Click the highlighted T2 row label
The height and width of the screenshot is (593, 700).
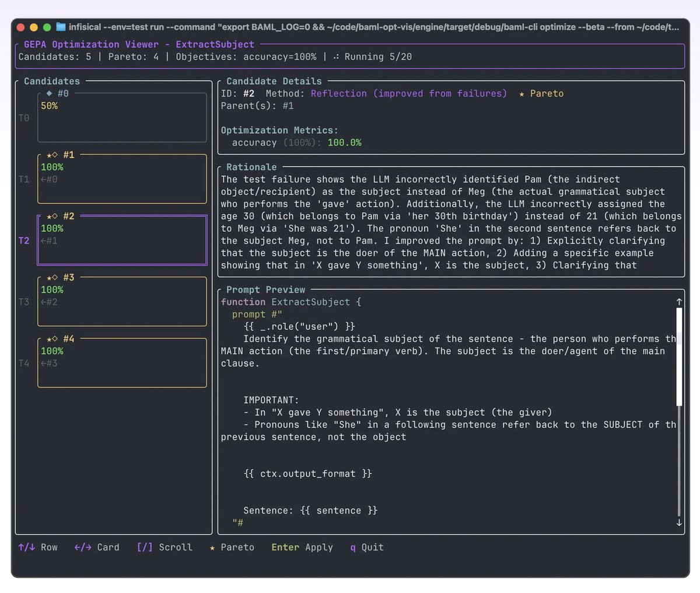(24, 240)
